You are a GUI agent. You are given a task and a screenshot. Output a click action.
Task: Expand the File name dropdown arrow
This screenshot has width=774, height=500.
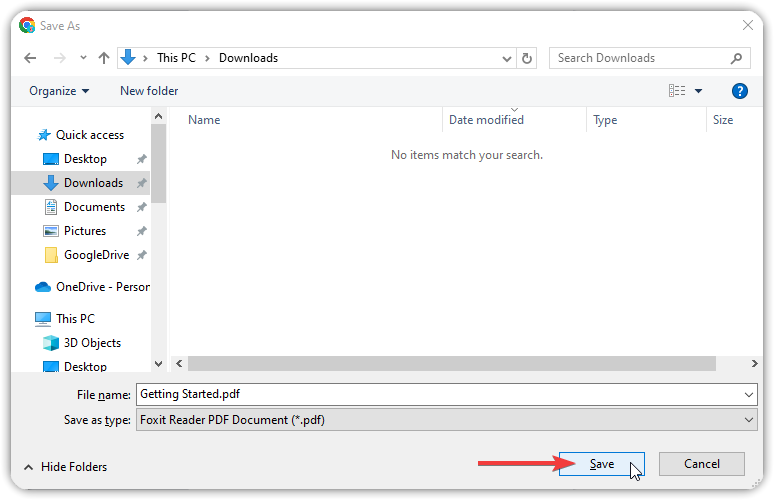pos(749,395)
